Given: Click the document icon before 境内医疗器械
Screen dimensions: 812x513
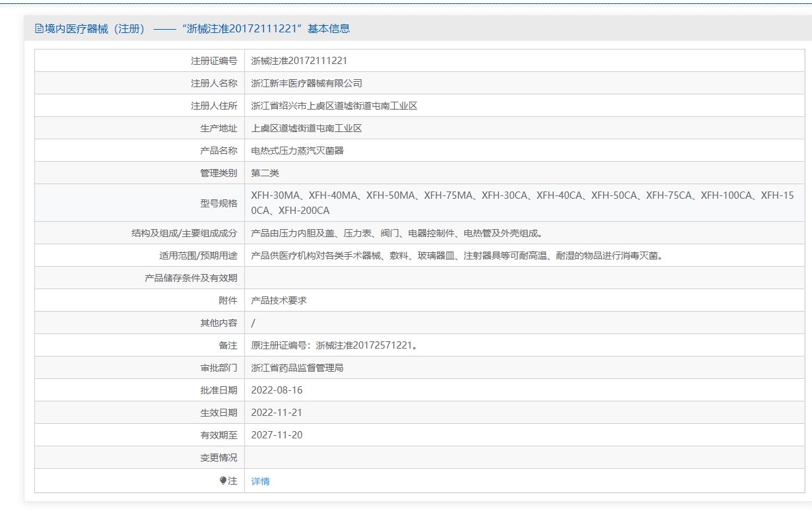Looking at the screenshot, I should pos(39,28).
